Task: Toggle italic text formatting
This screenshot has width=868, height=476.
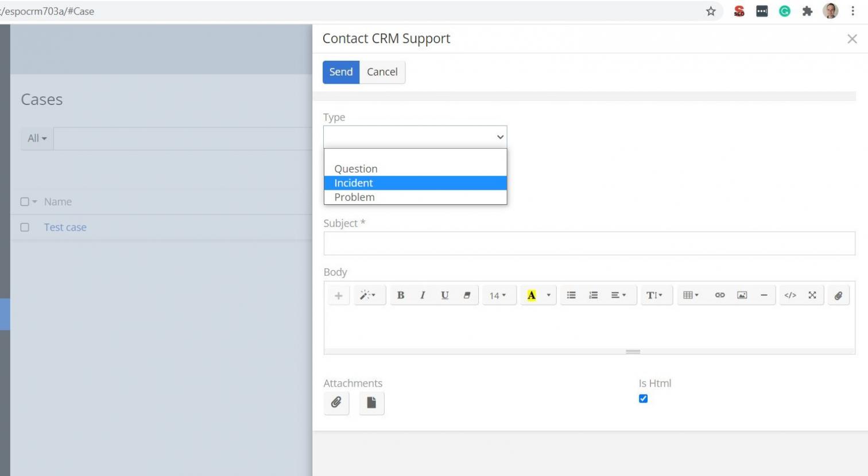Action: click(x=423, y=295)
